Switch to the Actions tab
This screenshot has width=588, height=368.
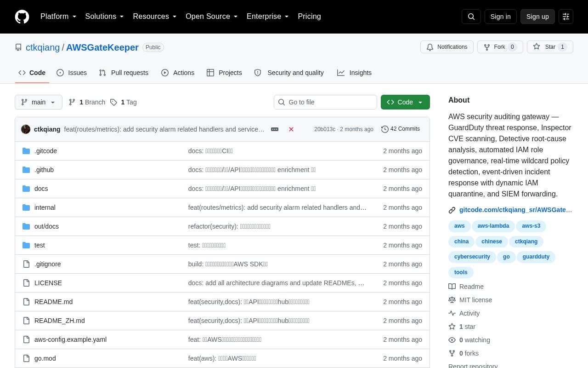(178, 73)
